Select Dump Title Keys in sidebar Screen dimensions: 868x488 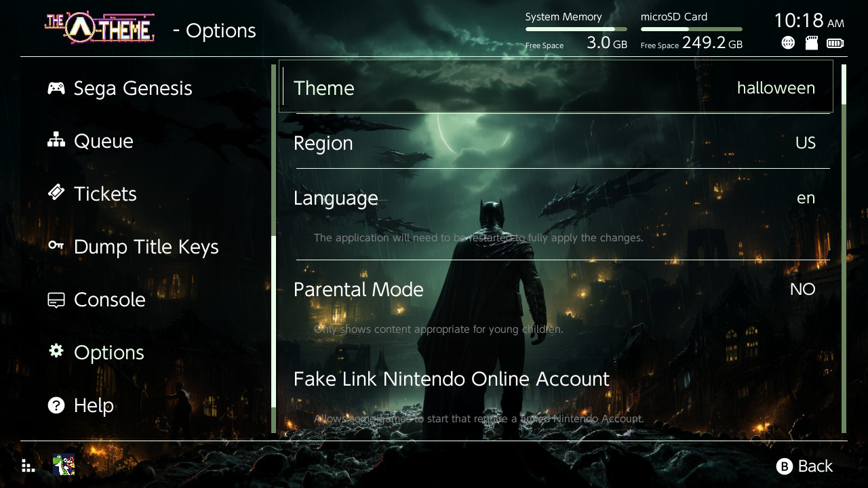click(x=147, y=247)
